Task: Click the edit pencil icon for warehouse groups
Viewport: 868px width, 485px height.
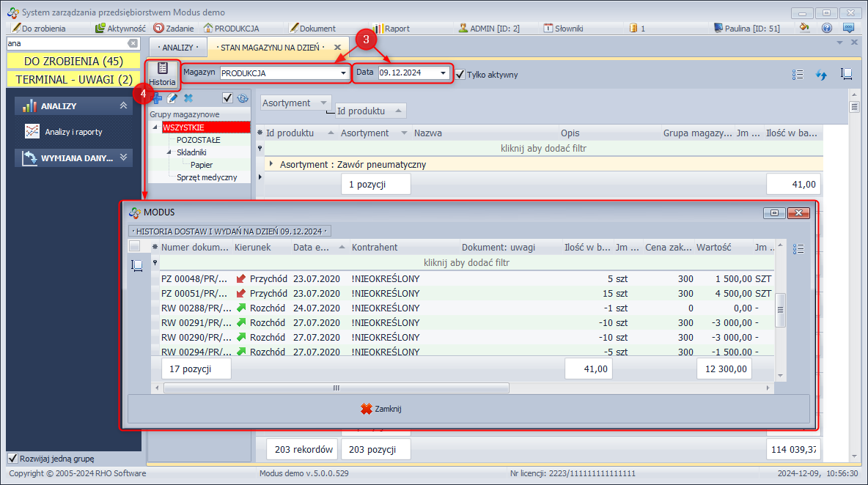Action: pos(172,98)
